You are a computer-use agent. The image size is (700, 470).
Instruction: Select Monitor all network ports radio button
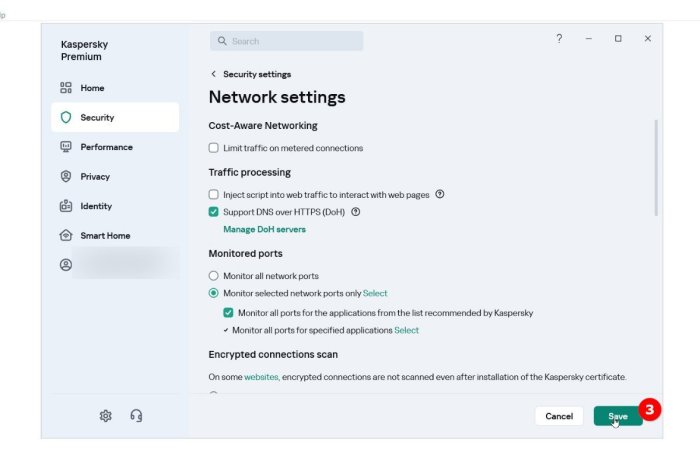point(213,276)
